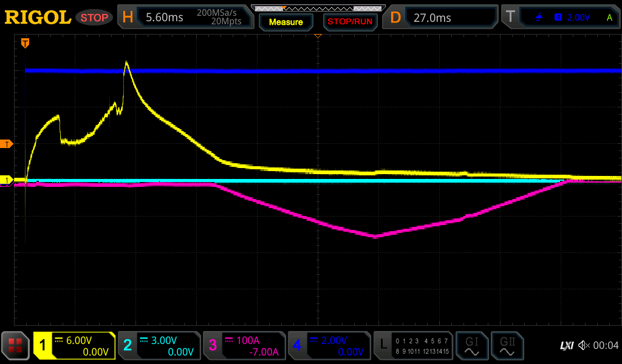Click the channel 1 ground reference marker
Viewport: 622px width, 364px height.
[7, 180]
